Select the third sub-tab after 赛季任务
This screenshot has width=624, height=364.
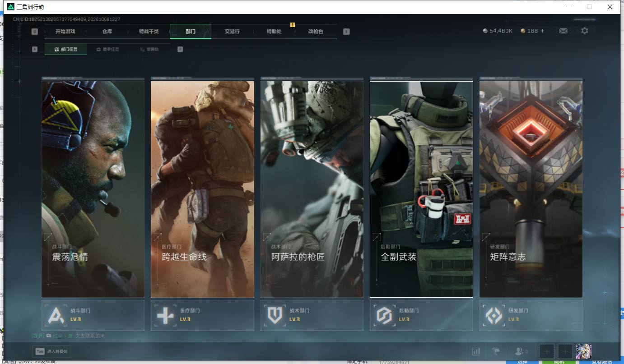(x=150, y=49)
